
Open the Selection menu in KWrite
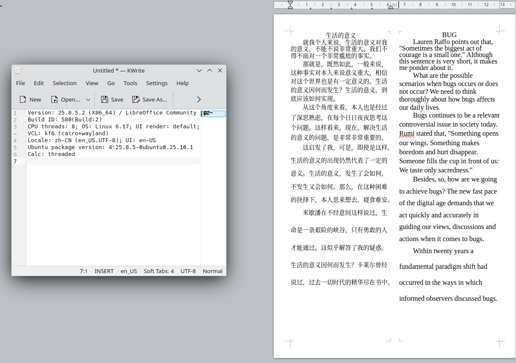[65, 83]
